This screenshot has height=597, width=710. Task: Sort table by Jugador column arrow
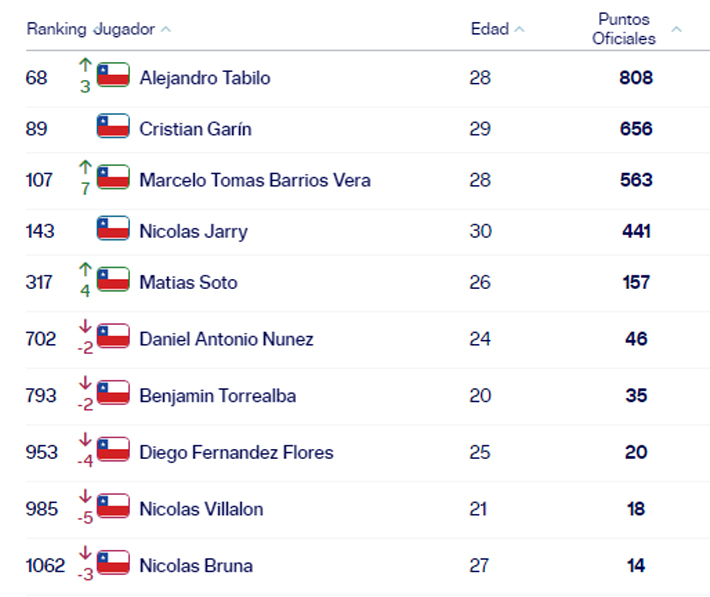[166, 30]
